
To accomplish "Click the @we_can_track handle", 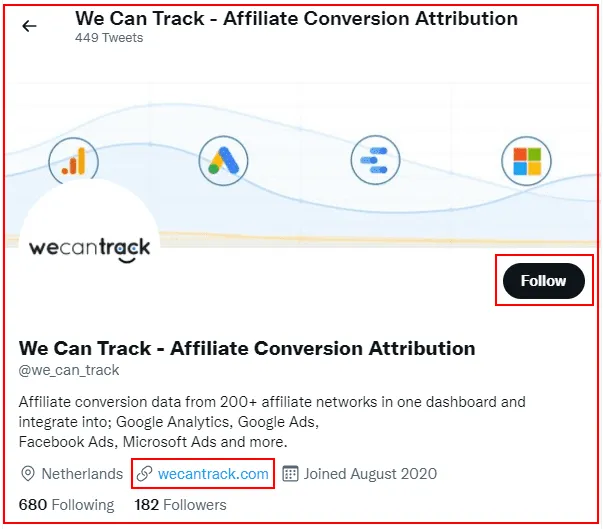I will coord(69,370).
